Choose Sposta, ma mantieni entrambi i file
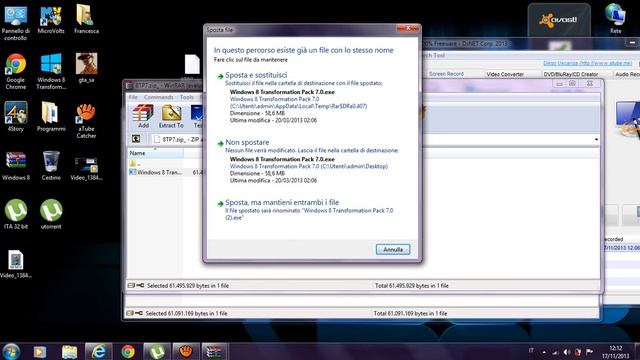This screenshot has width=640, height=360. pyautogui.click(x=282, y=202)
